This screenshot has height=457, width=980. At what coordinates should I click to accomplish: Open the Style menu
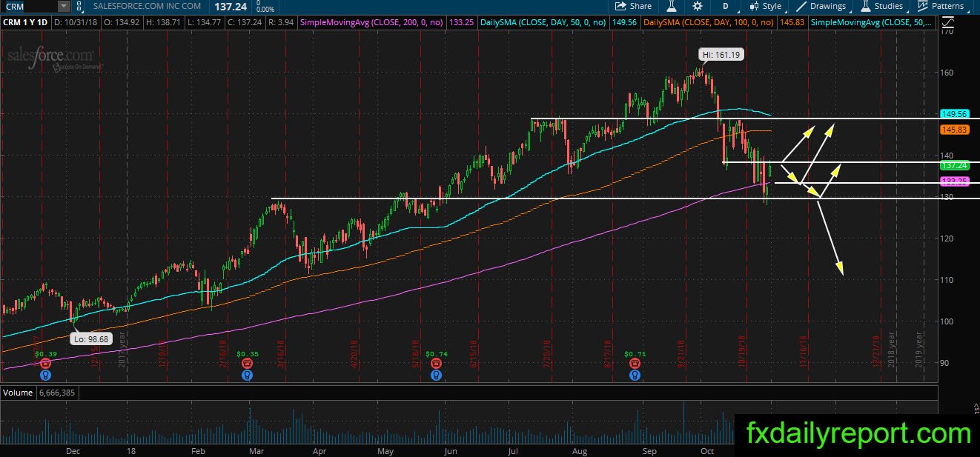tap(766, 6)
